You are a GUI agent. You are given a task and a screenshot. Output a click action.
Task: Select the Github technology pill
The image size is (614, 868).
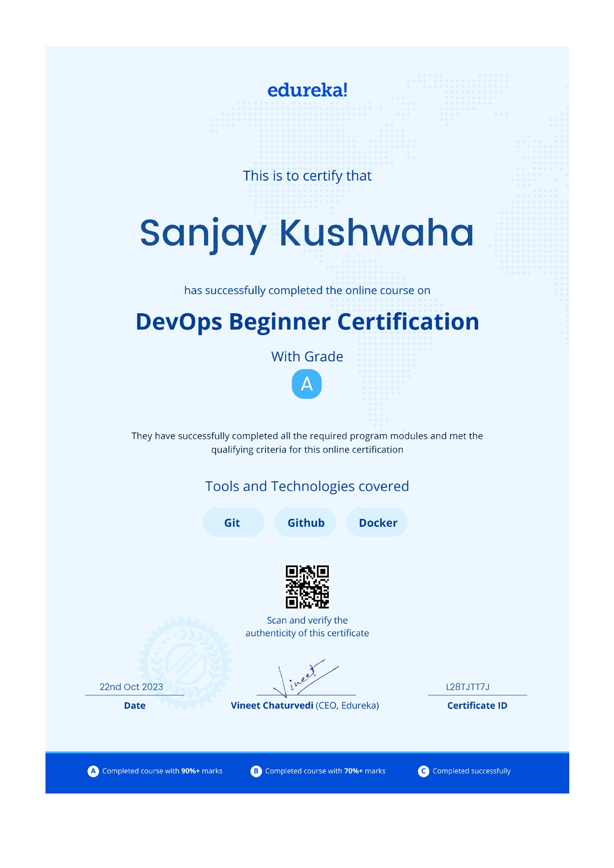click(x=305, y=522)
